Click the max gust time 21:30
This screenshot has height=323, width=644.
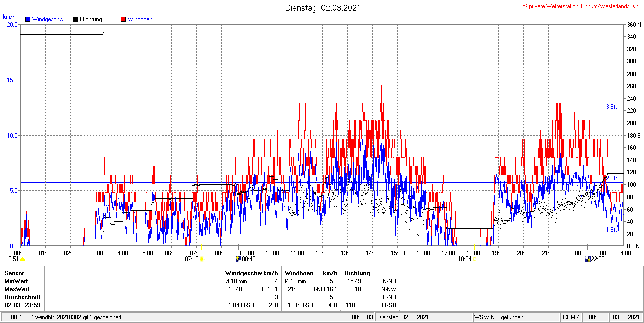point(294,289)
